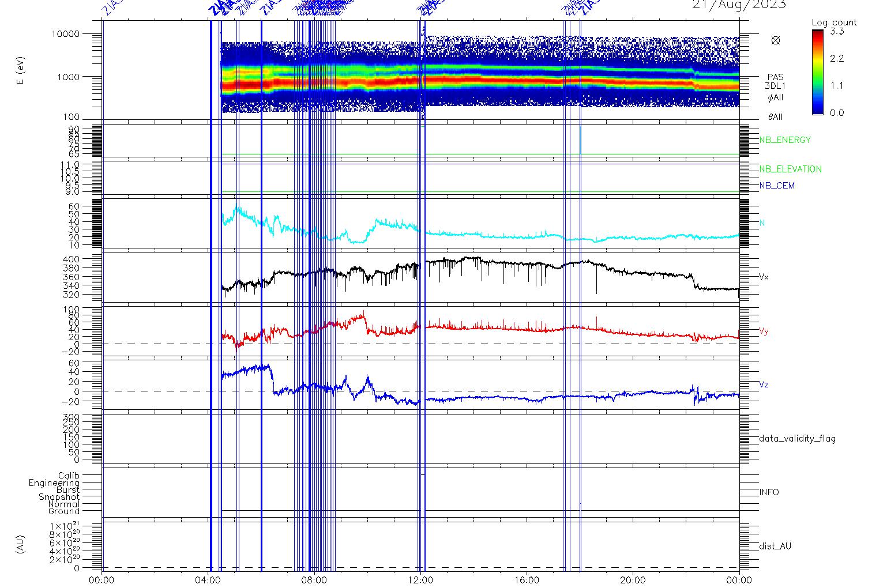Click the blue NB_CEM legend label
Screen dimensions: 872x588
pyautogui.click(x=777, y=186)
